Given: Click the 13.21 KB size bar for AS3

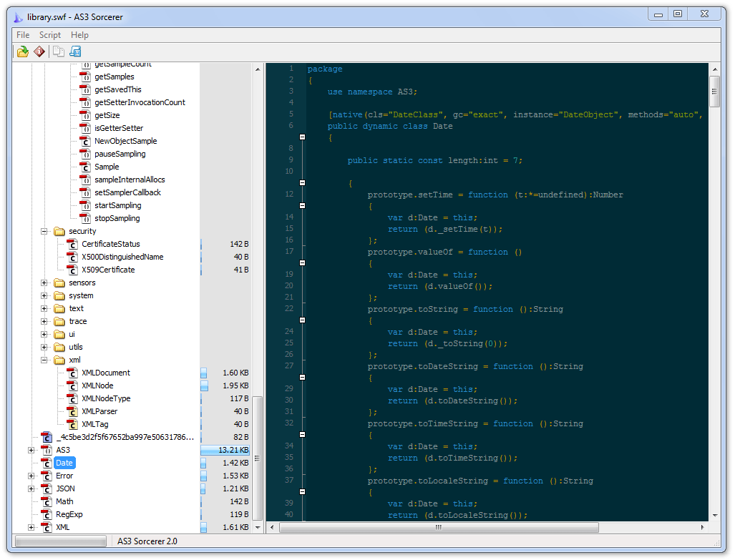Looking at the screenshot, I should coord(225,451).
